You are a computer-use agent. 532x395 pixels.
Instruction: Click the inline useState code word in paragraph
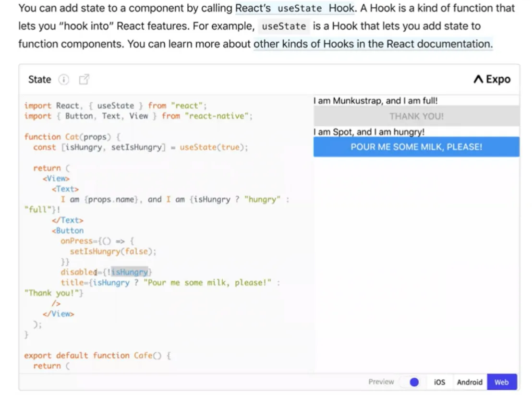coord(284,26)
